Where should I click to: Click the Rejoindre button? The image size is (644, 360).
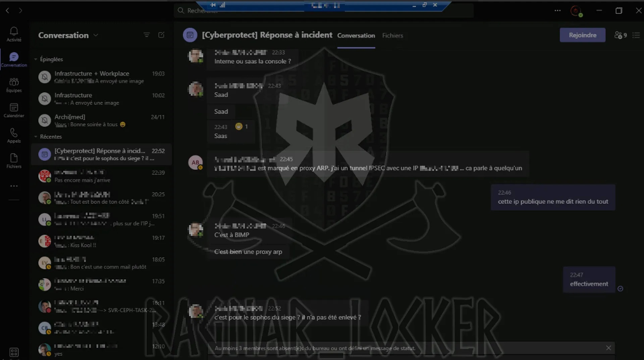coord(583,35)
